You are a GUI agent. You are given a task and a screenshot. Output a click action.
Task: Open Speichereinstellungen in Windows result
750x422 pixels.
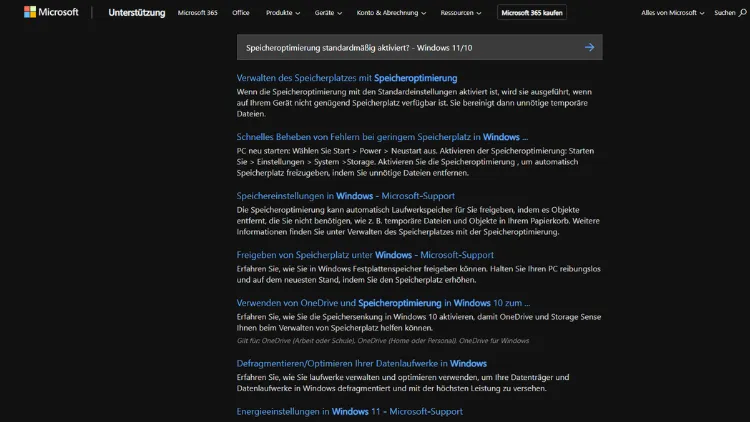coord(345,196)
